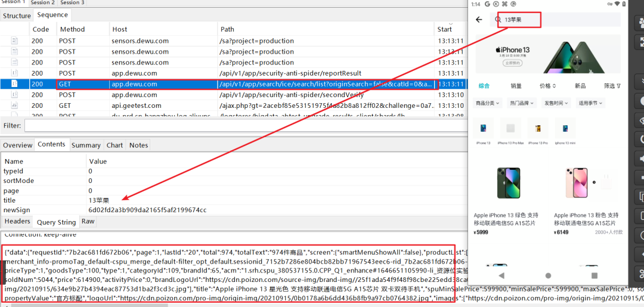The height and width of the screenshot is (307, 644).
Task: Click the newSign value 6d02fd2a3b909da2165f5af2199674cc
Action: (147, 210)
